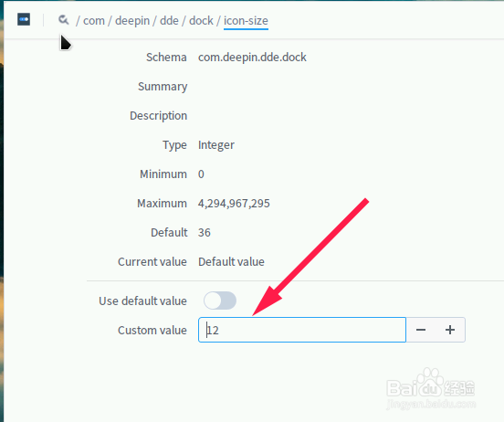Go to the 'com' path segment

(x=94, y=21)
